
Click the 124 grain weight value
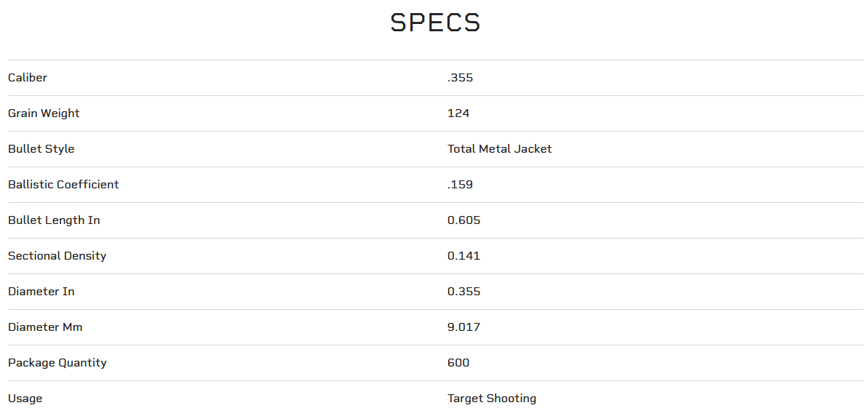pos(458,113)
